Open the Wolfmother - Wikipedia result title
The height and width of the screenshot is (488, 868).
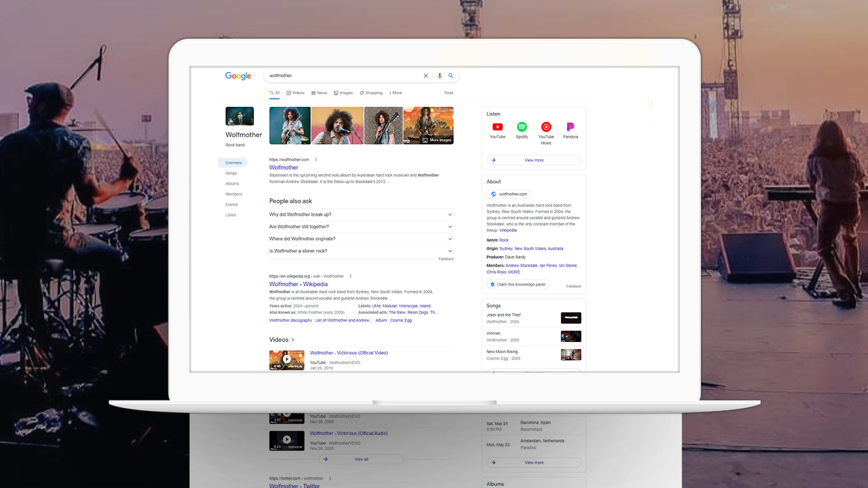[299, 284]
